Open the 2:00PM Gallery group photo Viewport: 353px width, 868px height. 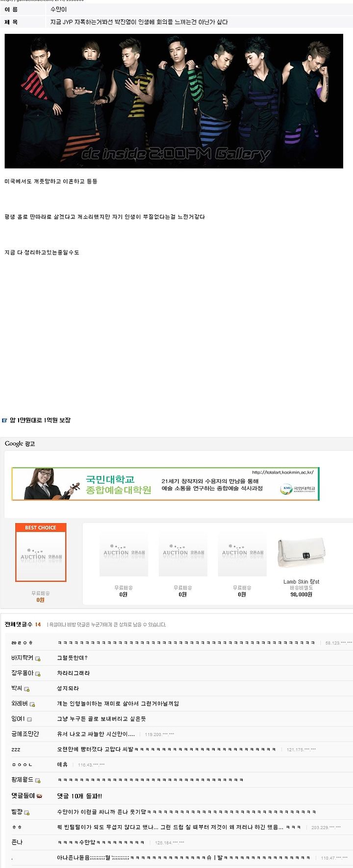(x=174, y=101)
